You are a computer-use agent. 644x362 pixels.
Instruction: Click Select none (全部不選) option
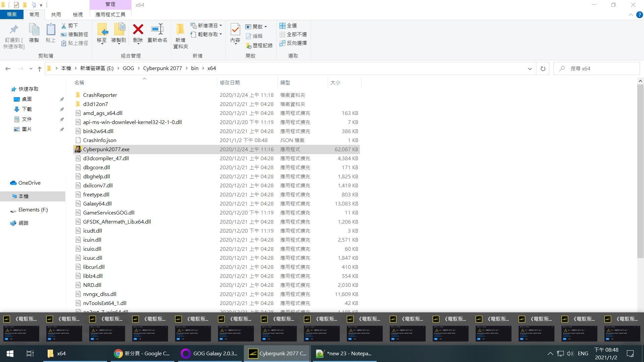pyautogui.click(x=293, y=35)
